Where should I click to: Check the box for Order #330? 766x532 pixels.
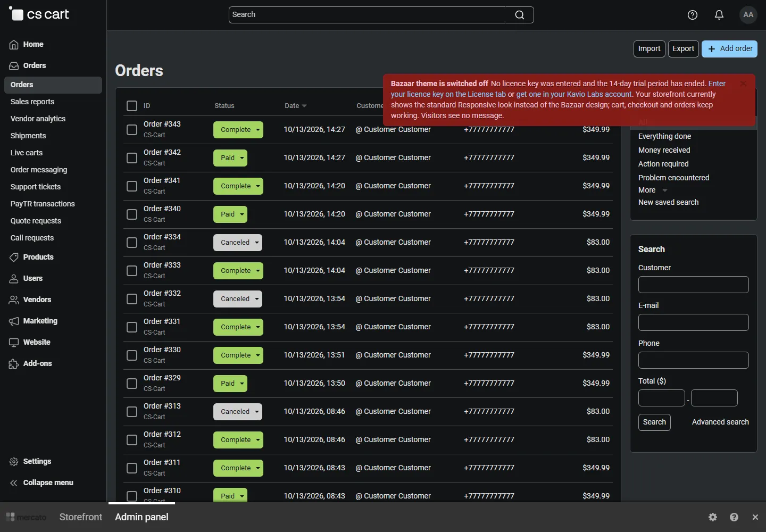coord(132,355)
